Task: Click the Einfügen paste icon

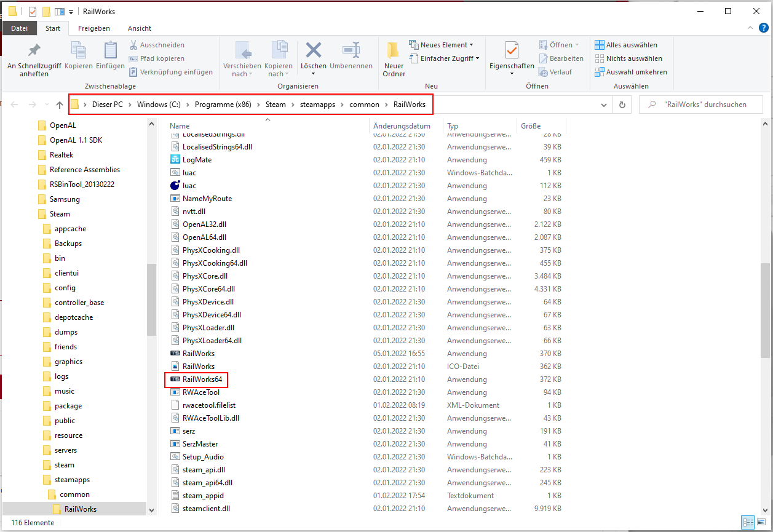Action: click(x=110, y=52)
